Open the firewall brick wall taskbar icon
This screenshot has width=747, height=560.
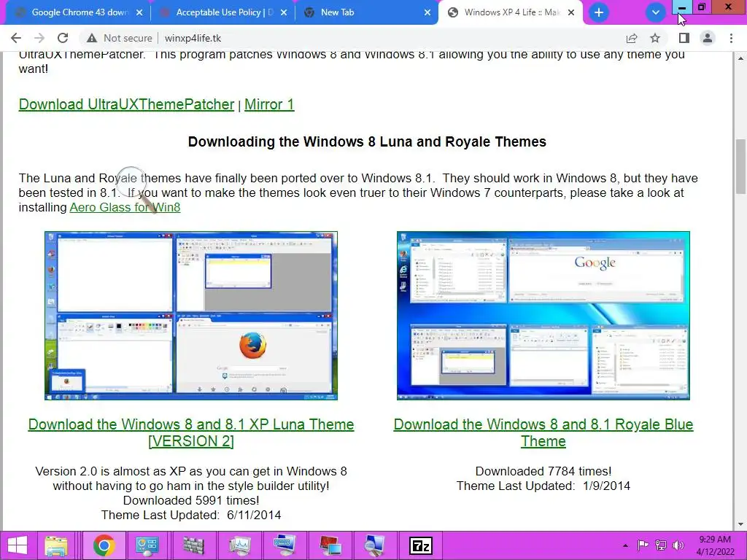(x=193, y=545)
